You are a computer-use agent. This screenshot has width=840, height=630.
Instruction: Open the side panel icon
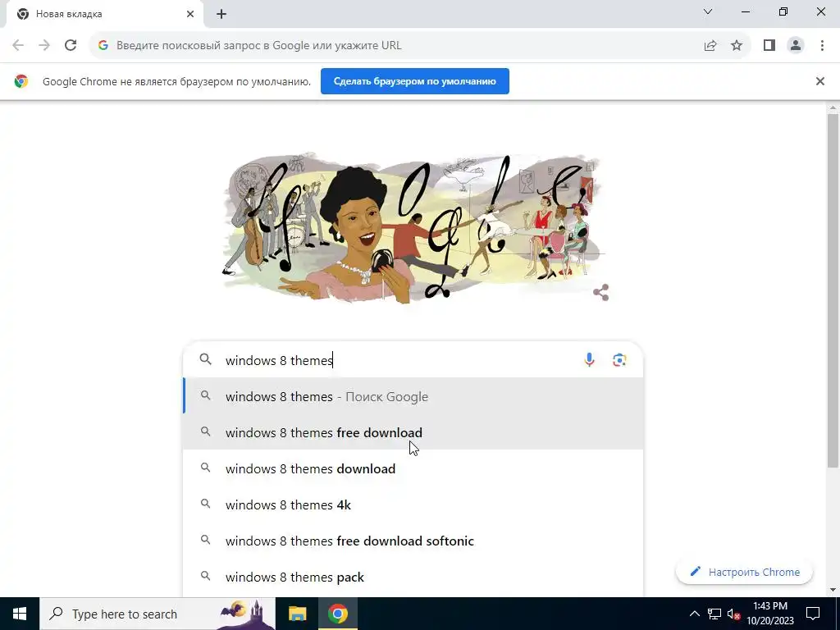pyautogui.click(x=769, y=46)
